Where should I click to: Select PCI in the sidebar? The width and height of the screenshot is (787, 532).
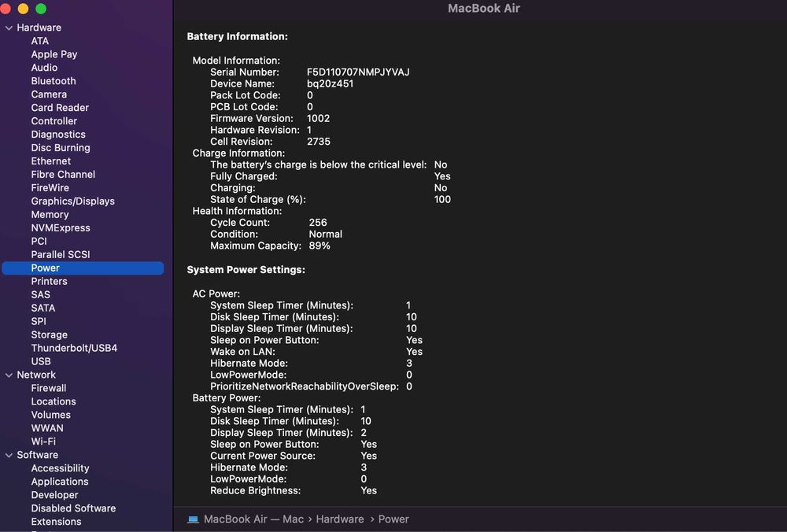pos(39,242)
